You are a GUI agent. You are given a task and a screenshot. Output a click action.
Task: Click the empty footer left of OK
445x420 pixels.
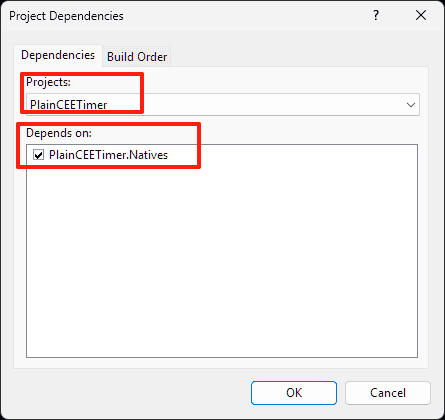[x=130, y=393]
